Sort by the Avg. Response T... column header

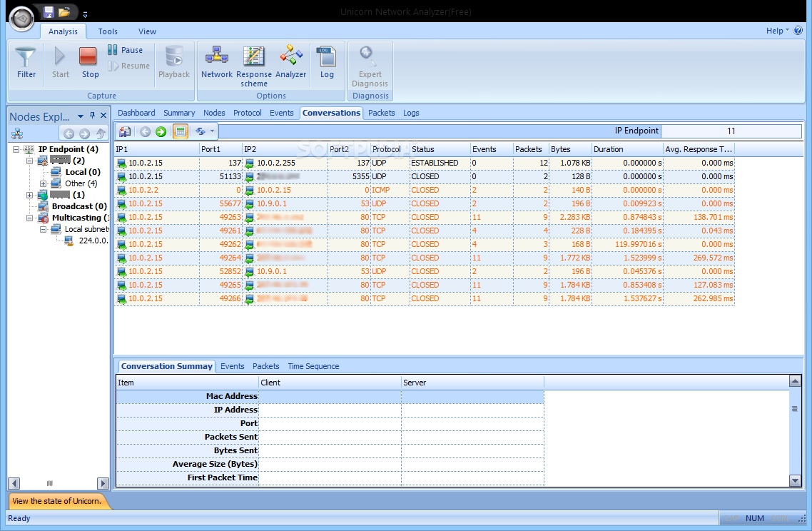pos(699,149)
